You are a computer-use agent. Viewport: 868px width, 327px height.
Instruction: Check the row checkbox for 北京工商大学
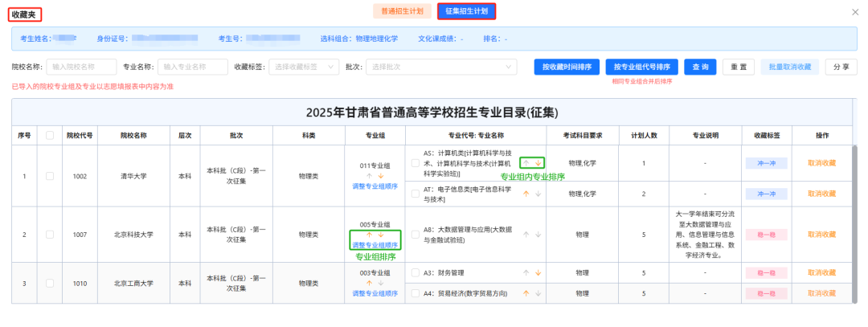pos(50,283)
